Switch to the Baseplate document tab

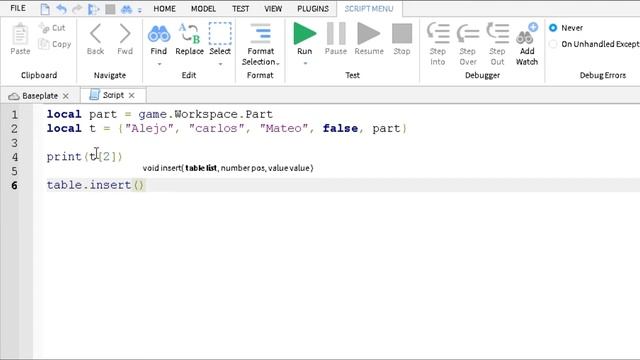point(40,96)
